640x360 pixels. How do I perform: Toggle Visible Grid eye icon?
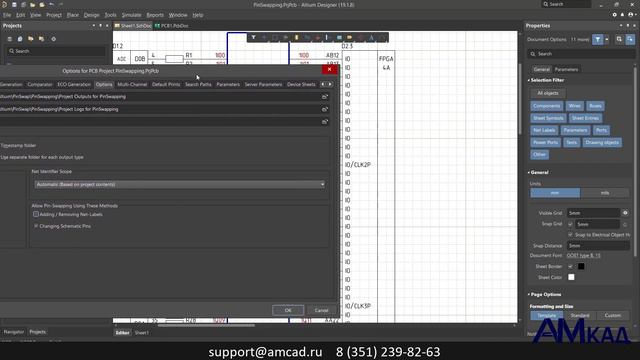(x=625, y=213)
